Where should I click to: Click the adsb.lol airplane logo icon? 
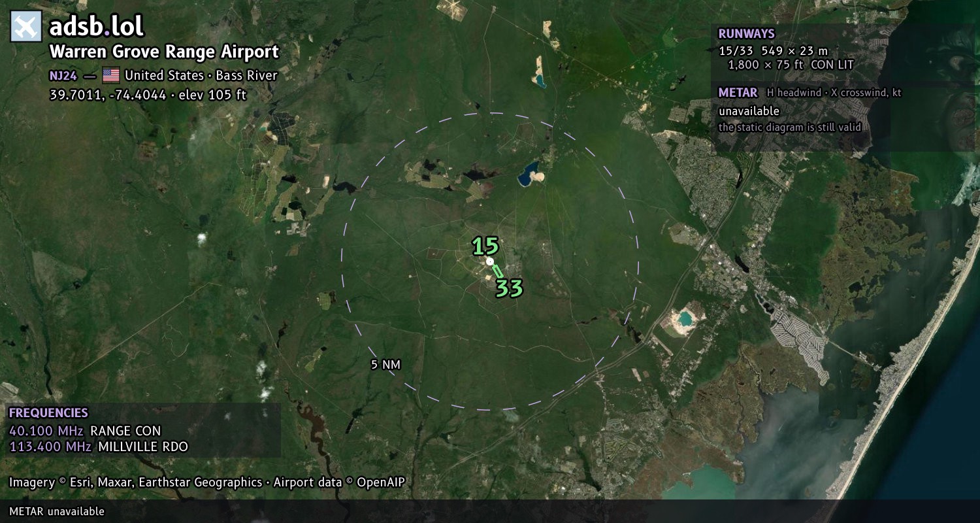coord(26,26)
